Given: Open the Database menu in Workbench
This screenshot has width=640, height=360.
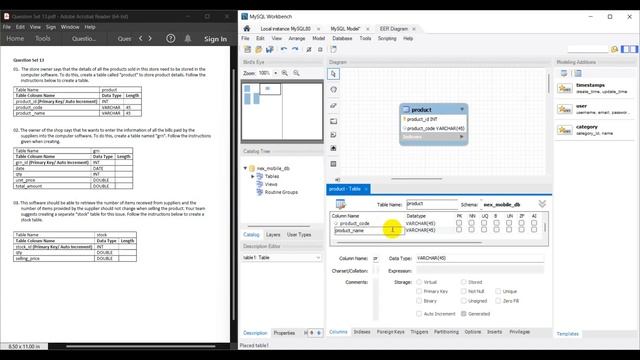Looking at the screenshot, I should click(x=342, y=38).
